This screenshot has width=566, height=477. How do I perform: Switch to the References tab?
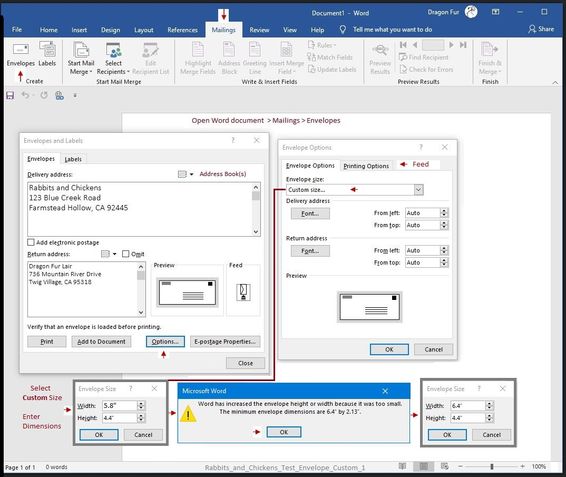coord(182,30)
